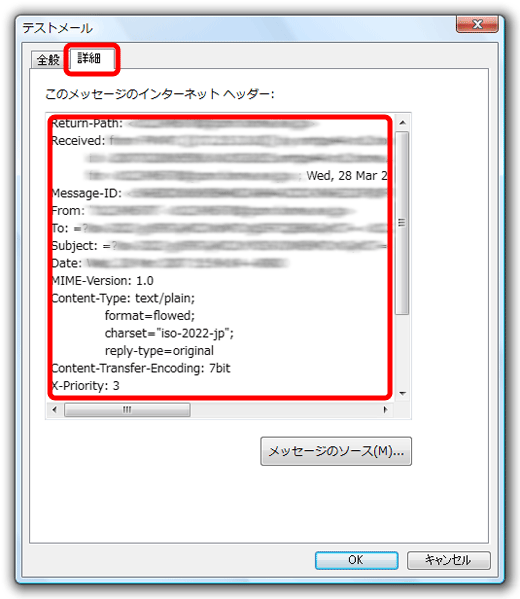Click the Subject header line
Viewport: 520px width, 599px height.
219,246
